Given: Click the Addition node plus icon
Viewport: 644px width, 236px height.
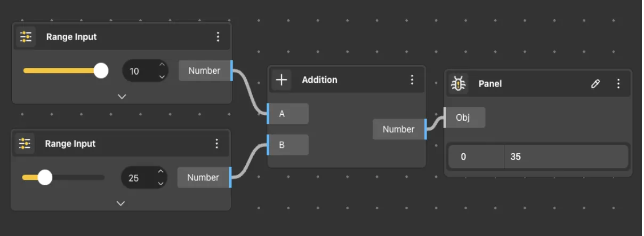Looking at the screenshot, I should click(x=281, y=80).
